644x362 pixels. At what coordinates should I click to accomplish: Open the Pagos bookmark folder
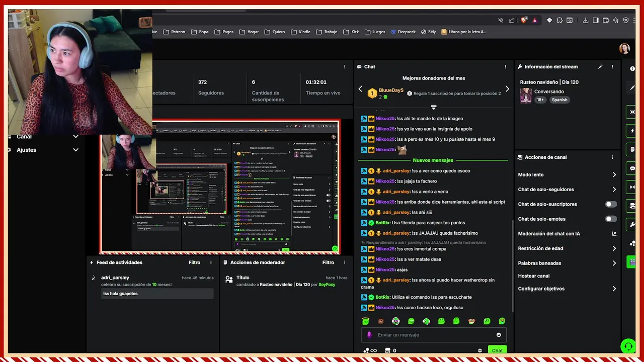pyautogui.click(x=224, y=32)
